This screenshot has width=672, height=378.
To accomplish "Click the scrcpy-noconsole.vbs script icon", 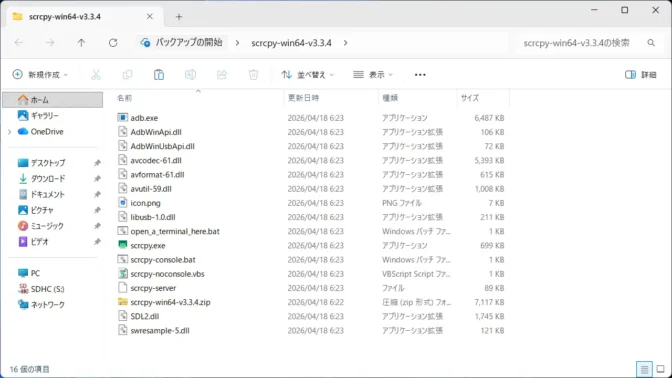I will point(123,273).
